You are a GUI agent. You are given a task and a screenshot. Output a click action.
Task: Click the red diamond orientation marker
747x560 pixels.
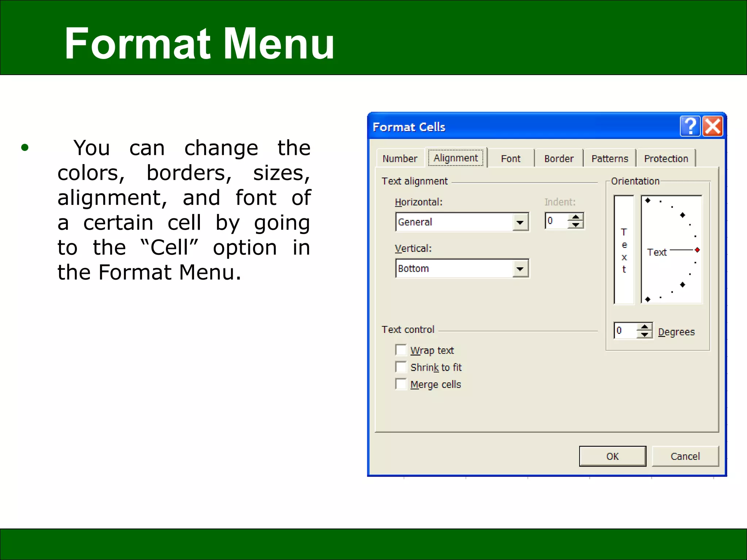[x=697, y=250]
